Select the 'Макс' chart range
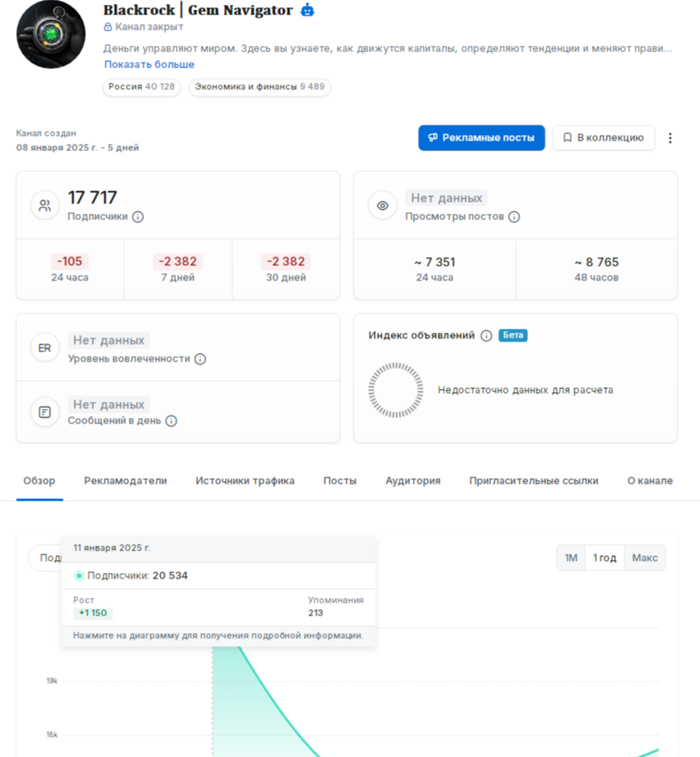 tap(645, 558)
